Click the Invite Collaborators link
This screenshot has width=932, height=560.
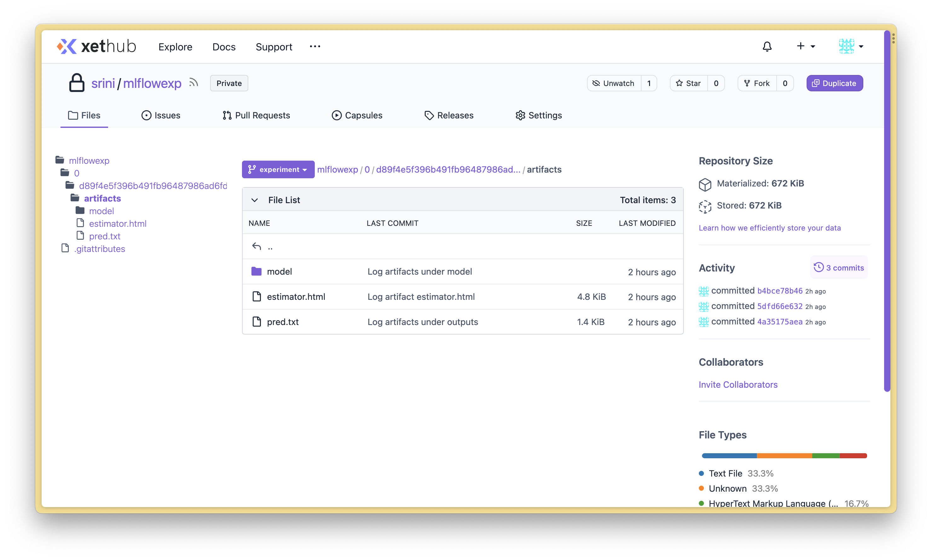coord(738,385)
